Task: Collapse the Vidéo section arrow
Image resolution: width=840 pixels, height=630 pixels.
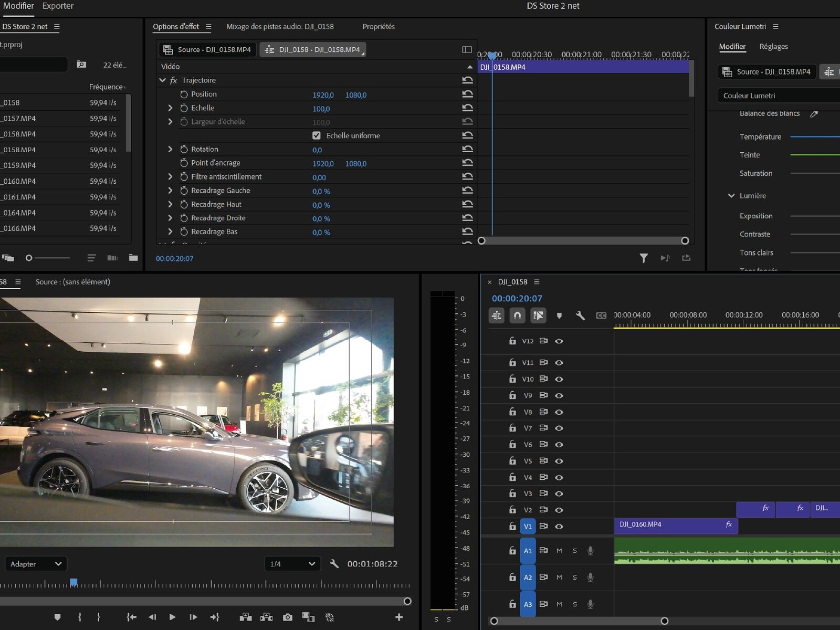Action: pos(470,67)
